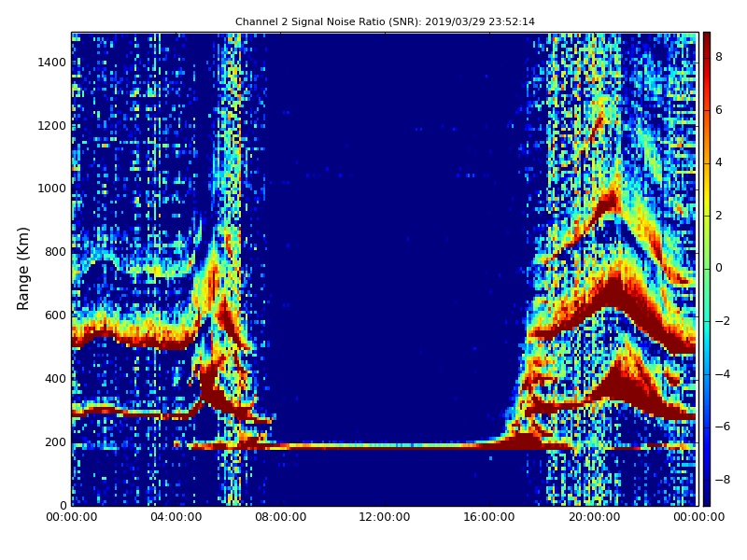
Task: Click the colorbar label 6
Action: [x=719, y=110]
